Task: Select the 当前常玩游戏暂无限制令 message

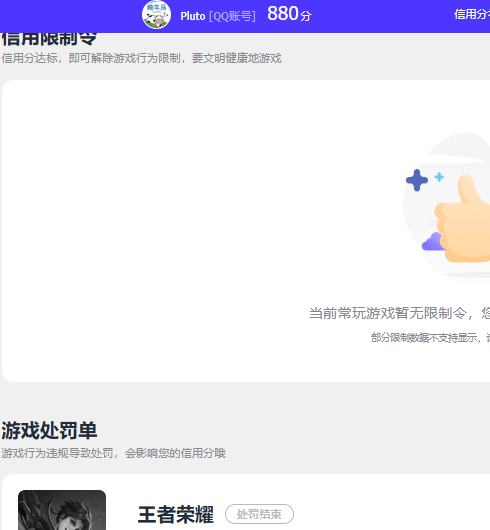Action: point(399,313)
